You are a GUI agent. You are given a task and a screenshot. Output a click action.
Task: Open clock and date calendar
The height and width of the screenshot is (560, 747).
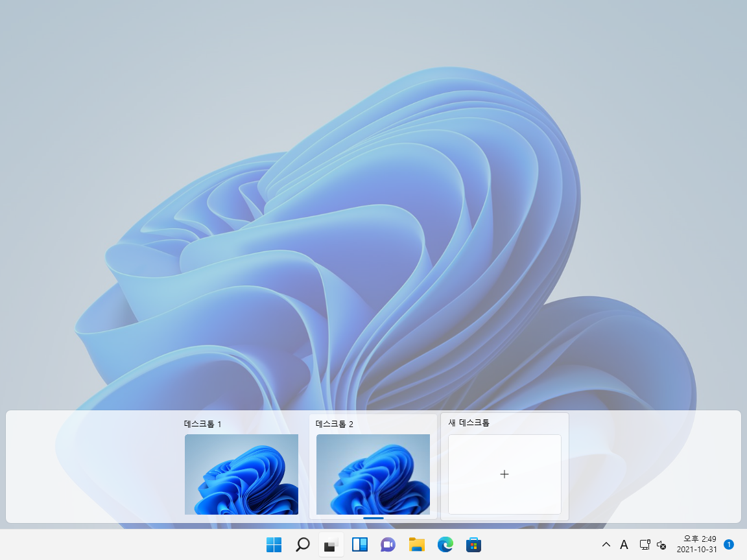click(697, 544)
